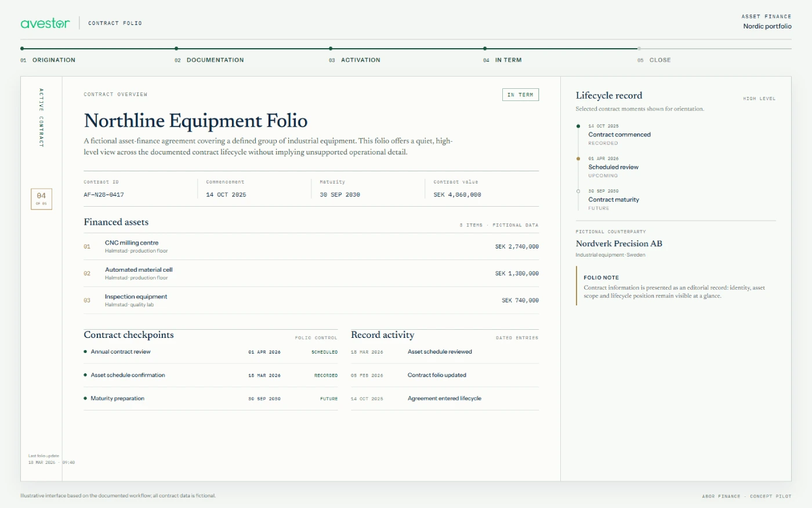Image resolution: width=812 pixels, height=508 pixels.
Task: Select the Northline Equipment Folio title
Action: point(195,121)
